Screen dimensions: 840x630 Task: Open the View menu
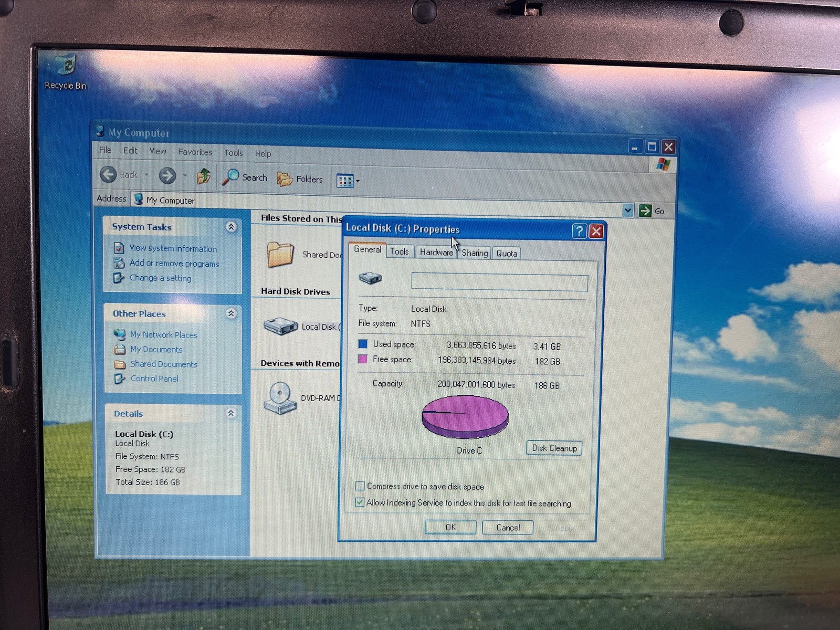pyautogui.click(x=158, y=151)
